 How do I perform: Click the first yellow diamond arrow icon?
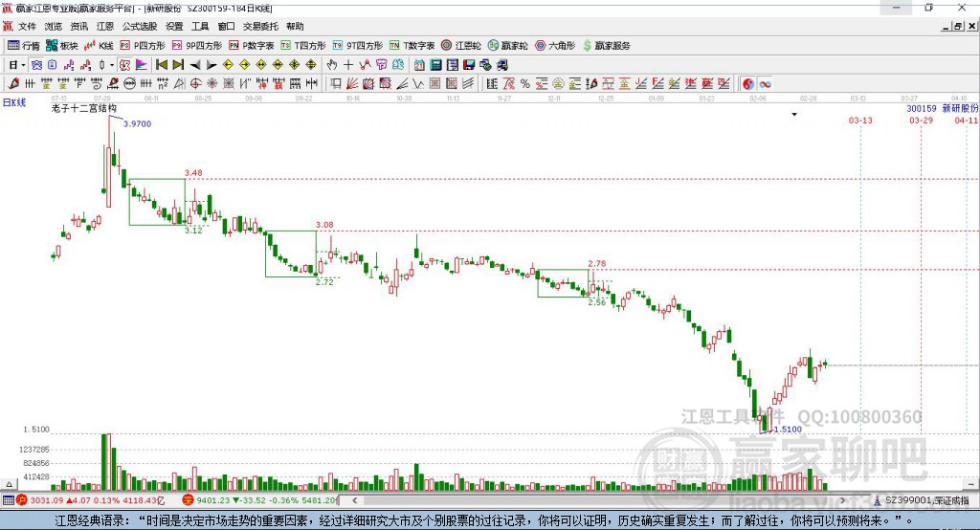228,65
